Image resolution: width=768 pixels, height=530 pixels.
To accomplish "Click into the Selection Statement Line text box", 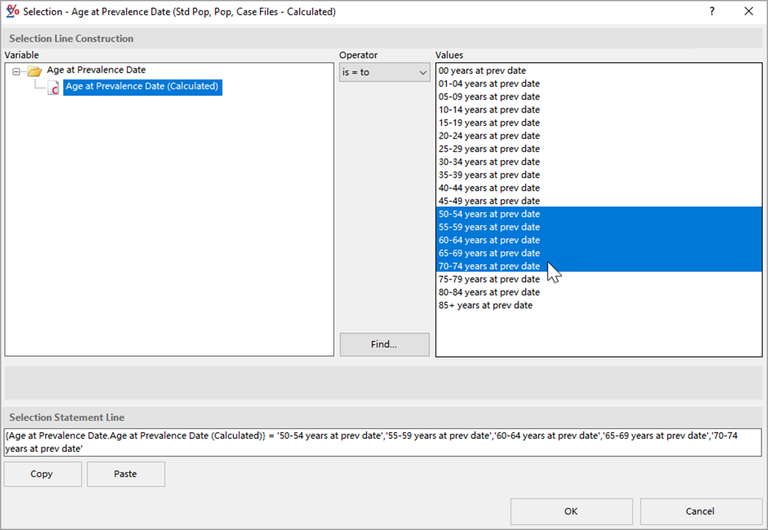I will [x=382, y=442].
